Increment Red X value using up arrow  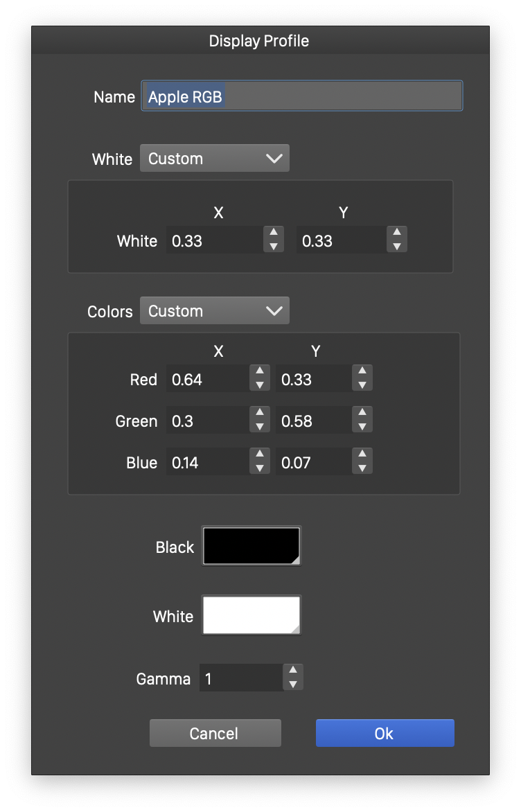coord(259,372)
